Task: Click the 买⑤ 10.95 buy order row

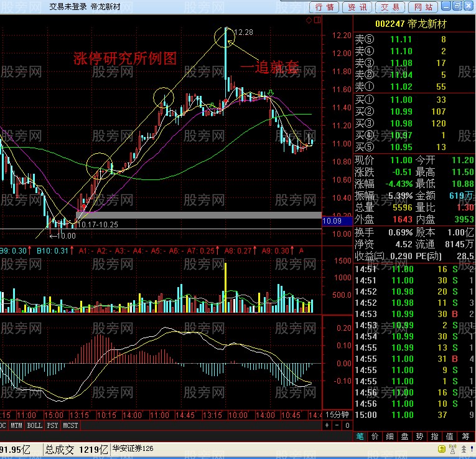Action: pyautogui.click(x=414, y=147)
